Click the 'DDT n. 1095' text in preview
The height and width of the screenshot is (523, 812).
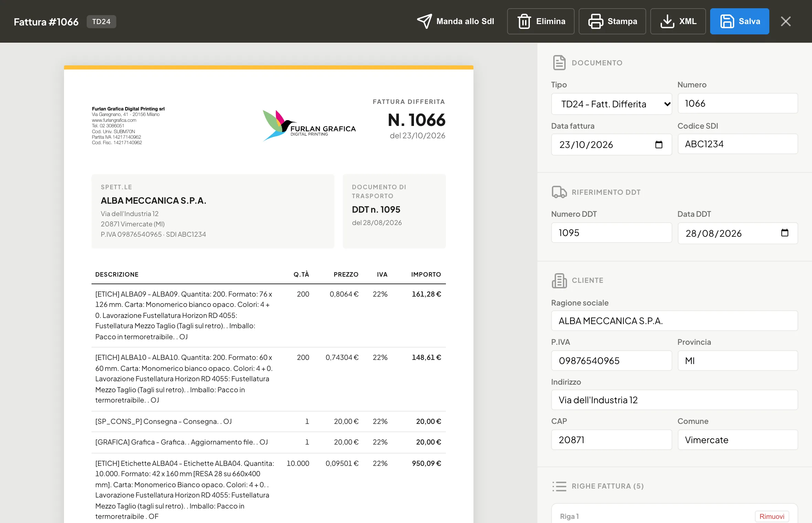coord(376,210)
